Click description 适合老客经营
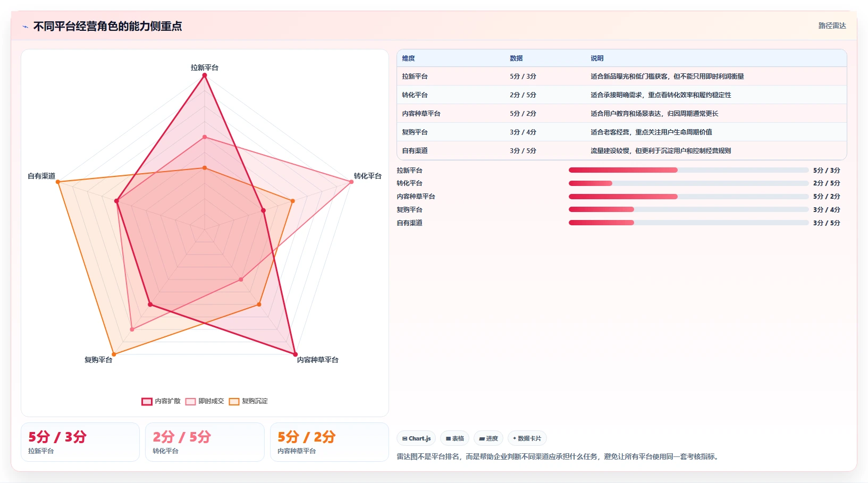 click(x=651, y=132)
